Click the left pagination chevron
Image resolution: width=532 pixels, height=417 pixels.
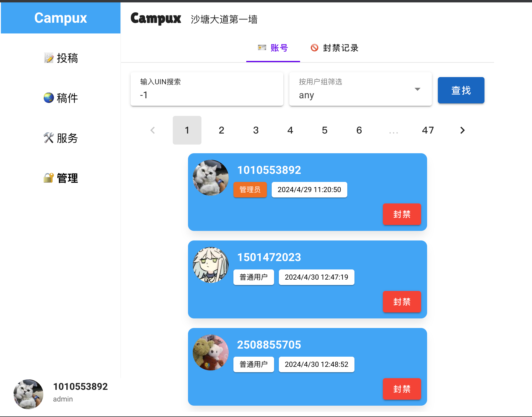[152, 130]
